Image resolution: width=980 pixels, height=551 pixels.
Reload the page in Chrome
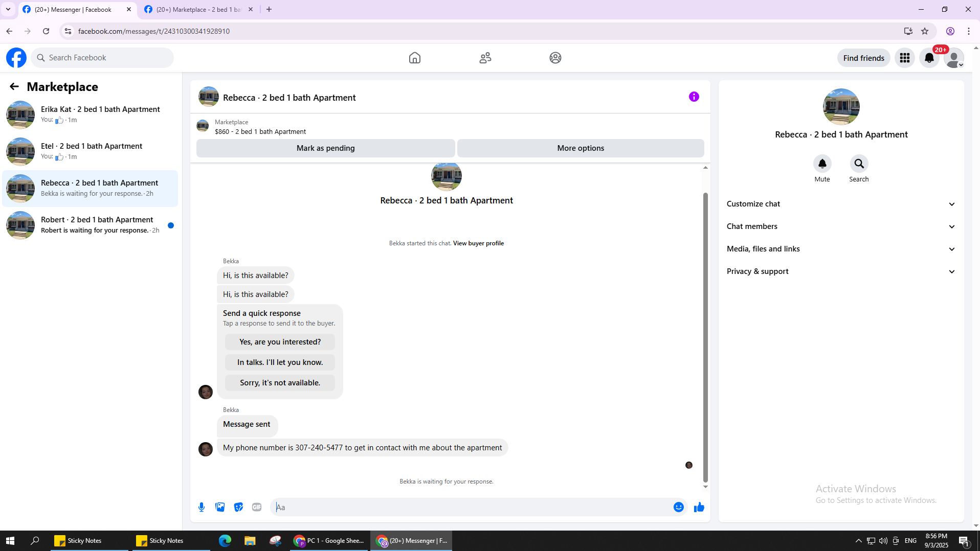pos(46,31)
